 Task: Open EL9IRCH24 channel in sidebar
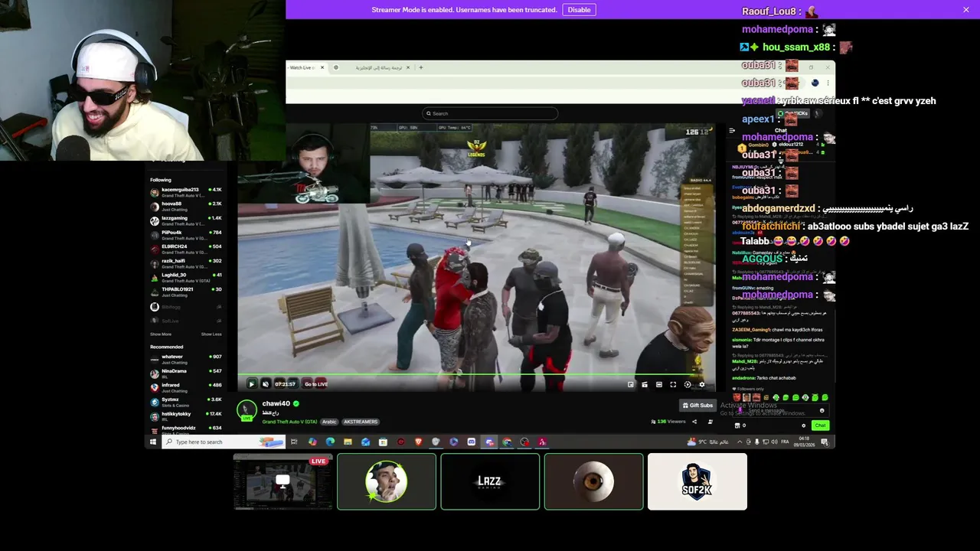[186, 249]
